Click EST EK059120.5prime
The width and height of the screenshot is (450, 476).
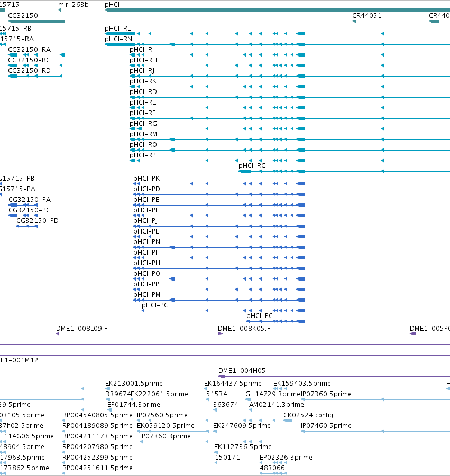pyautogui.click(x=166, y=426)
